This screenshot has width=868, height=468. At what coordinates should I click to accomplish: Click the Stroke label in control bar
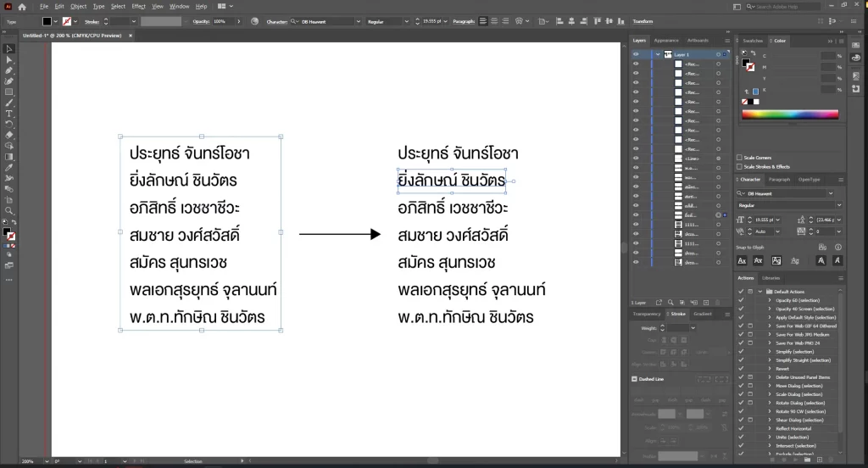tap(92, 21)
